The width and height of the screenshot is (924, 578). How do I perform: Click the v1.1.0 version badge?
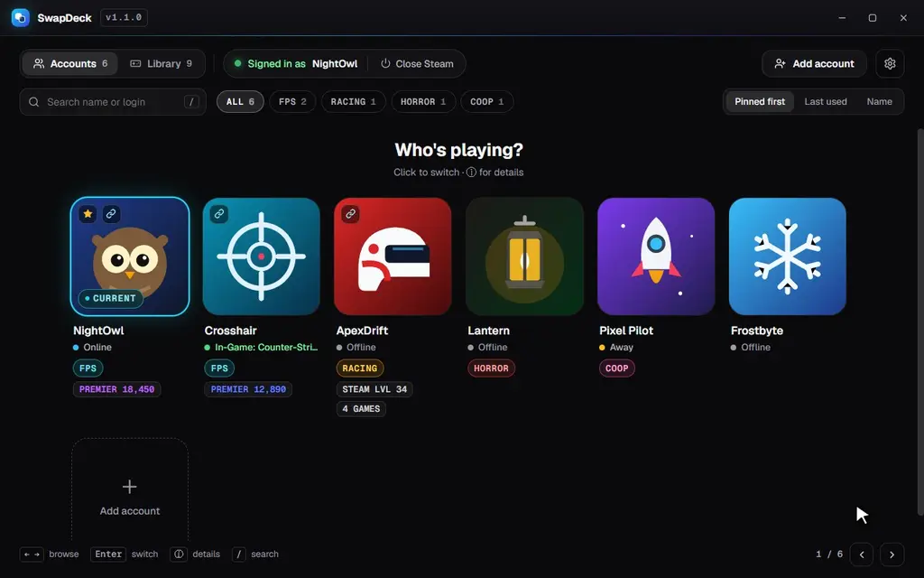point(124,18)
